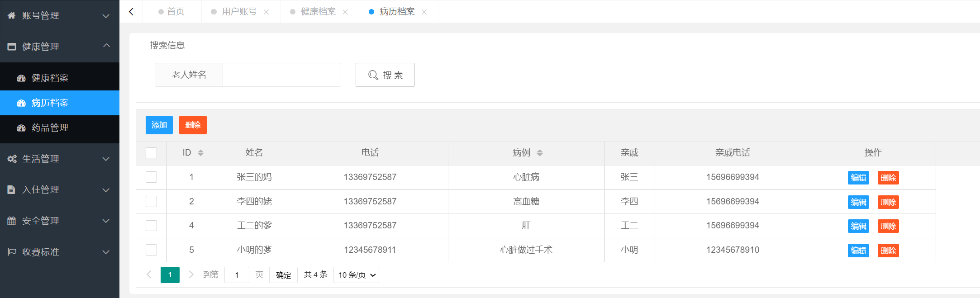Click the dashboard icon beside 药品管理
This screenshot has width=980, height=298.
(x=21, y=128)
